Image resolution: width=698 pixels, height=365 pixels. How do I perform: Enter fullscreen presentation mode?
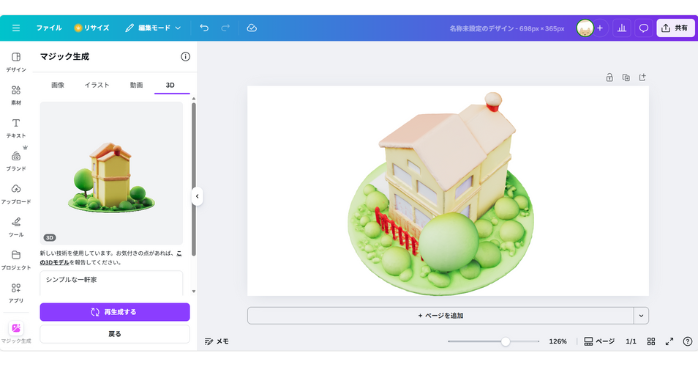click(670, 341)
